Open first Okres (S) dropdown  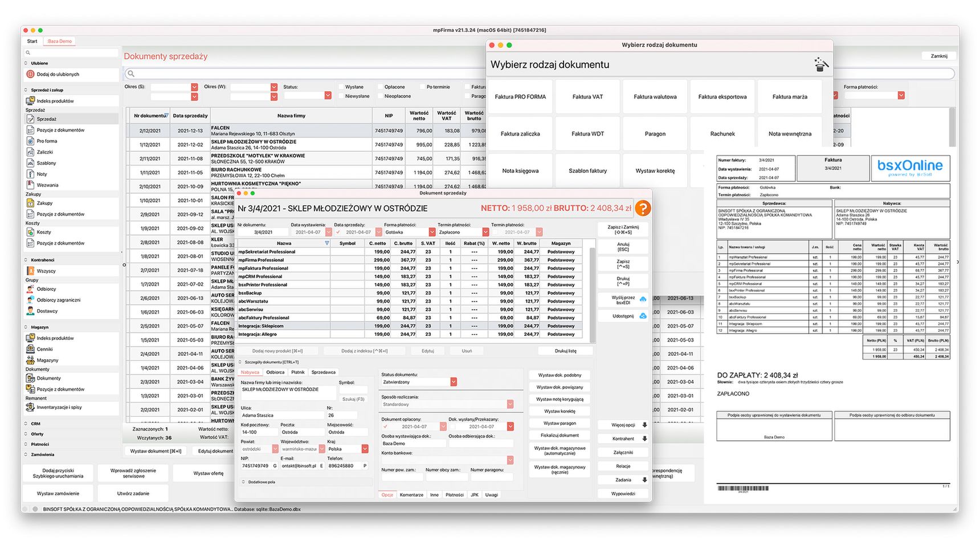click(x=194, y=87)
